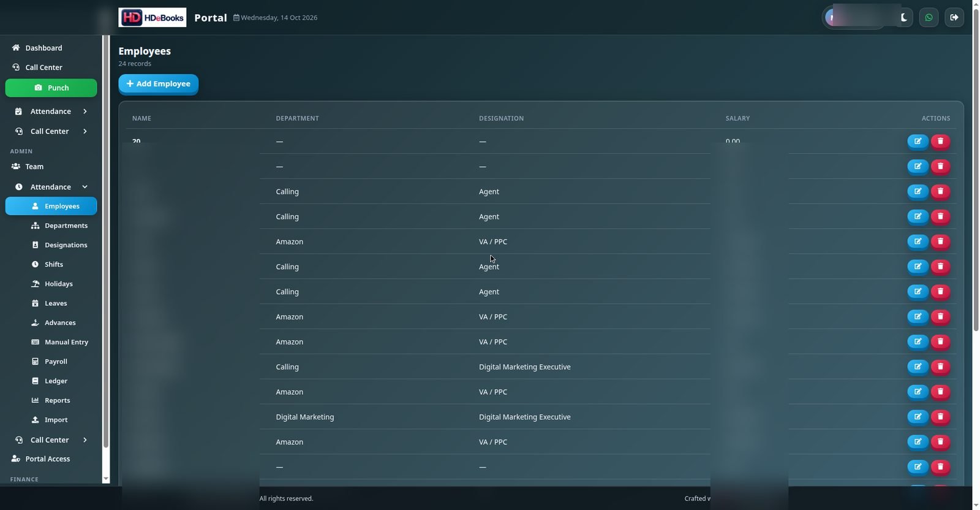Open Ledger via its book icon
This screenshot has width=980, height=510.
(35, 381)
